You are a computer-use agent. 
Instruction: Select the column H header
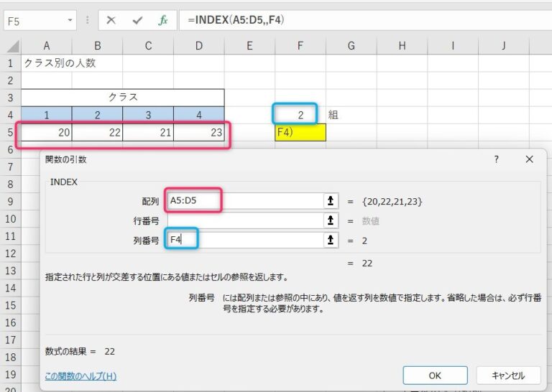coord(402,46)
